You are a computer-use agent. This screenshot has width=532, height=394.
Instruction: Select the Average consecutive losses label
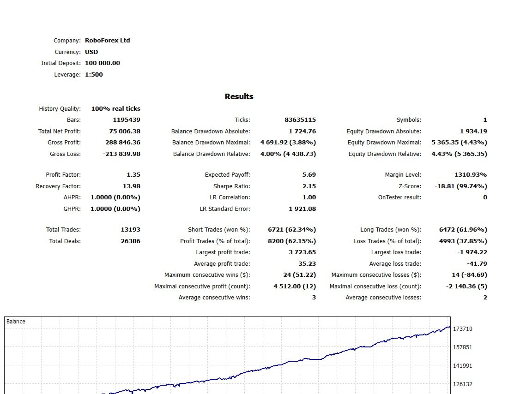(x=383, y=298)
